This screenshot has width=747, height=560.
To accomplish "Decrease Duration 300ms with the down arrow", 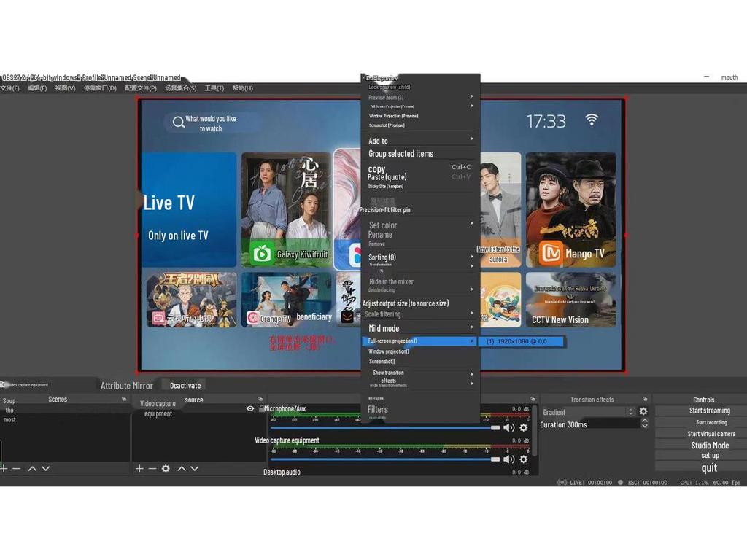I will [x=645, y=426].
